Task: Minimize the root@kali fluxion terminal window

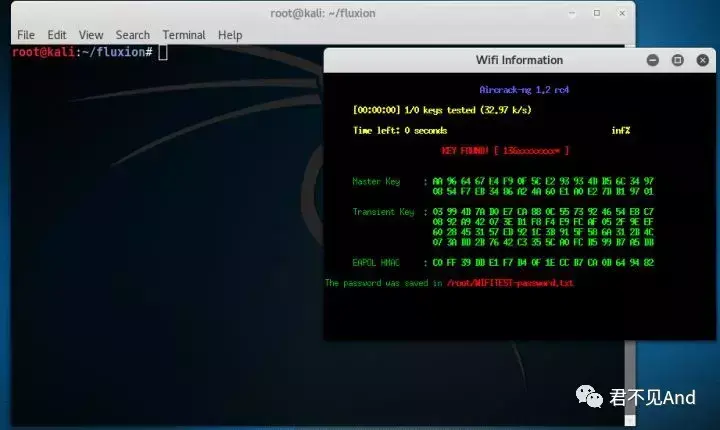Action: pyautogui.click(x=572, y=13)
